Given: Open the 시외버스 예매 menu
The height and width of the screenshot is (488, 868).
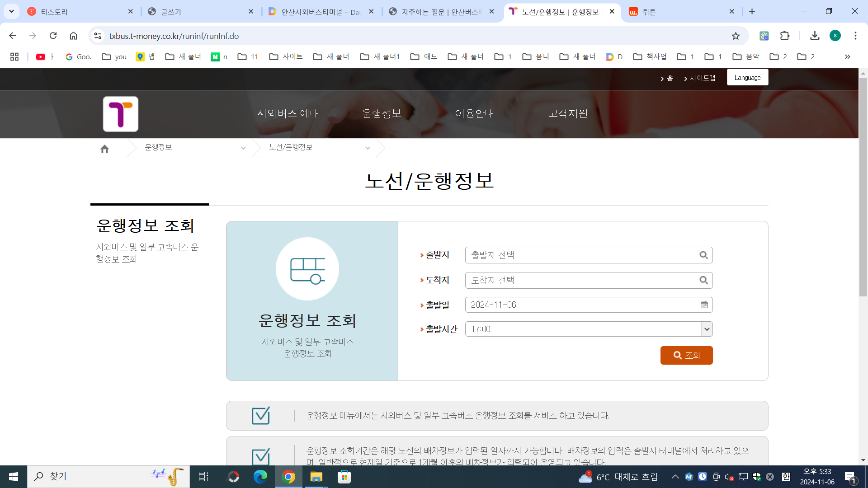Looking at the screenshot, I should pos(288,113).
